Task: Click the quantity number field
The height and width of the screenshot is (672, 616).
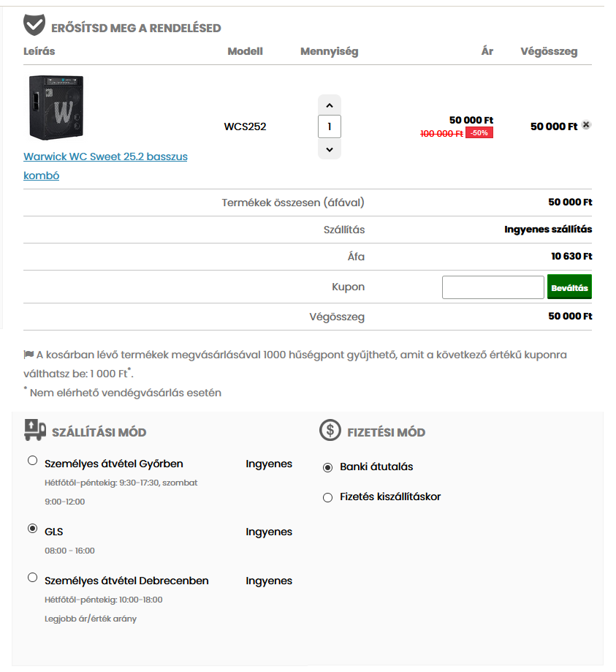Action: pyautogui.click(x=330, y=127)
